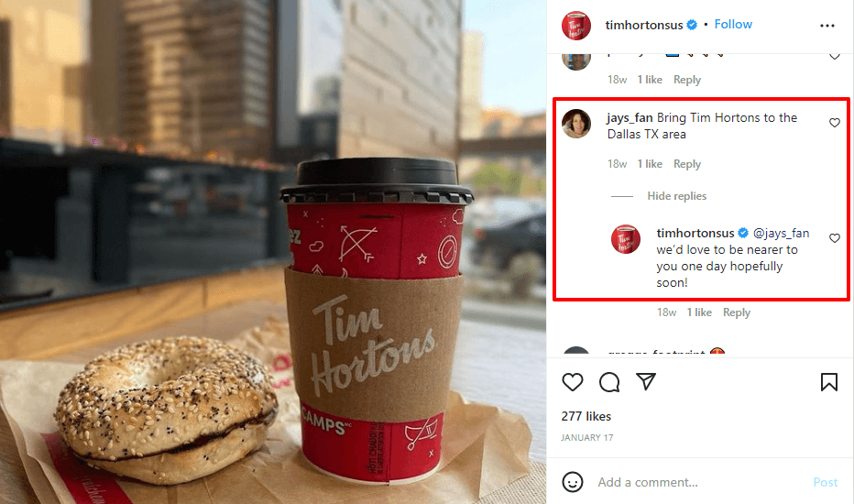This screenshot has width=854, height=504.
Task: Open the timhortonsus profile picture in the header
Action: point(576,25)
